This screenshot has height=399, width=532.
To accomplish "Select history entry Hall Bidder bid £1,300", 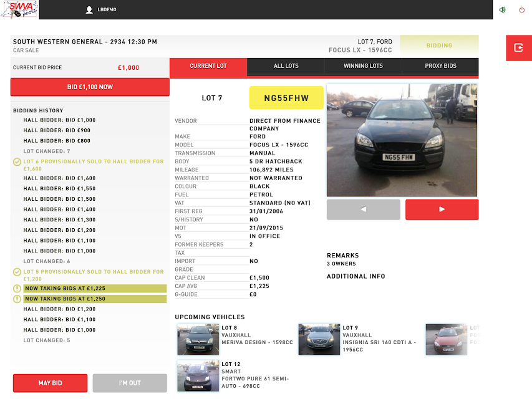I will tap(59, 220).
